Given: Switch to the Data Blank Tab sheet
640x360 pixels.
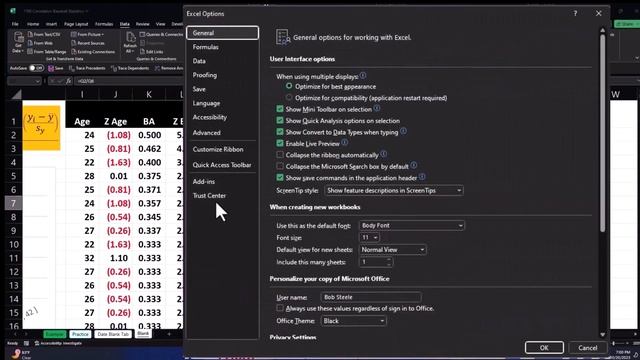Looking at the screenshot, I should (x=113, y=334).
